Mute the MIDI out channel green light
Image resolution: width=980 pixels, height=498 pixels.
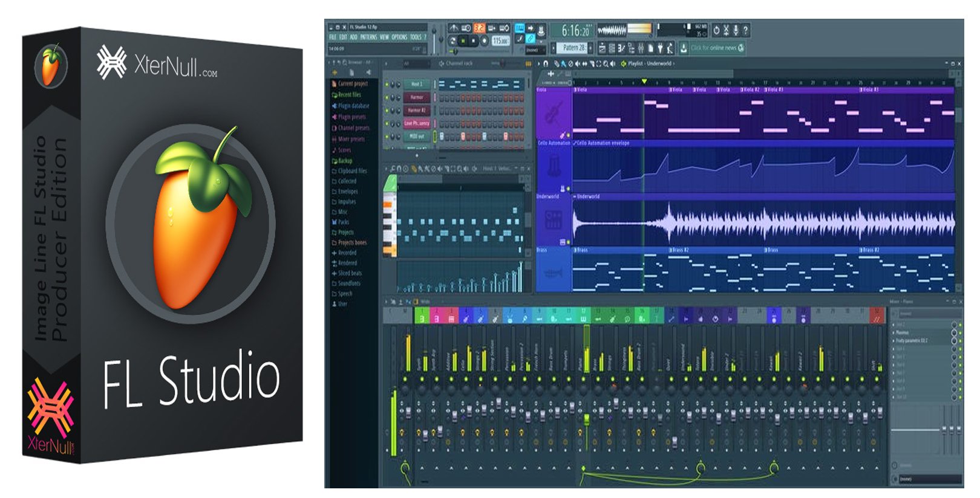(x=387, y=137)
